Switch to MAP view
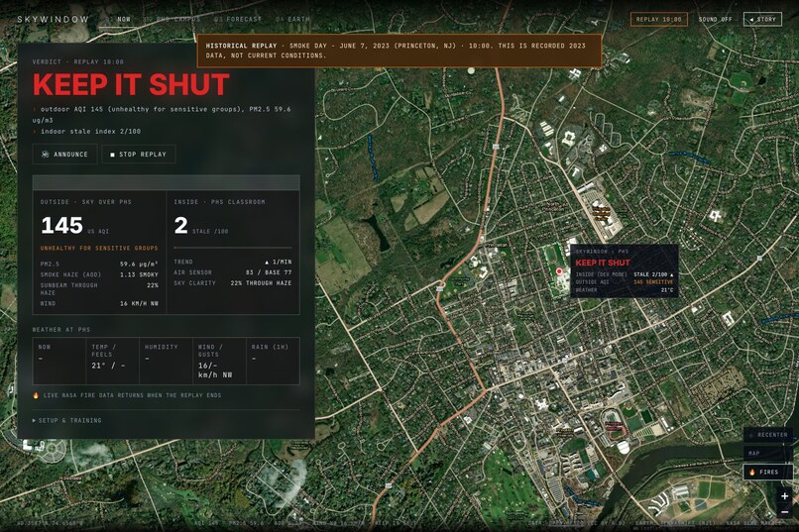This screenshot has width=799, height=532. [x=768, y=453]
